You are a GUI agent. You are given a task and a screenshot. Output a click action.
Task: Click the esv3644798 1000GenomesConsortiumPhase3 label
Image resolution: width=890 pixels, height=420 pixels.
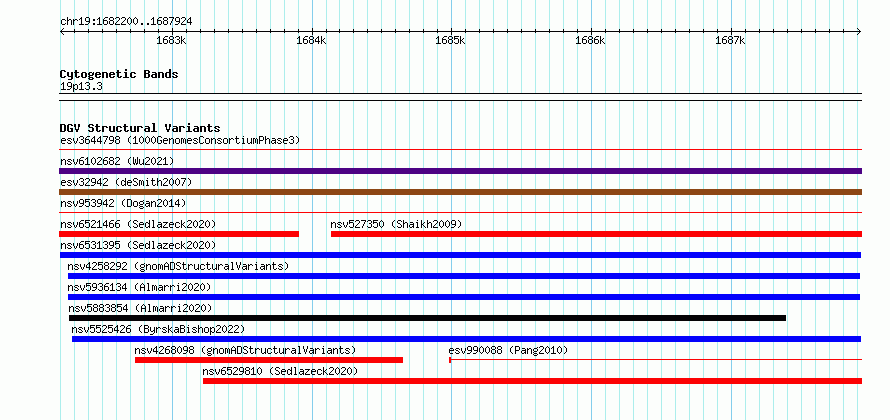[x=180, y=140]
